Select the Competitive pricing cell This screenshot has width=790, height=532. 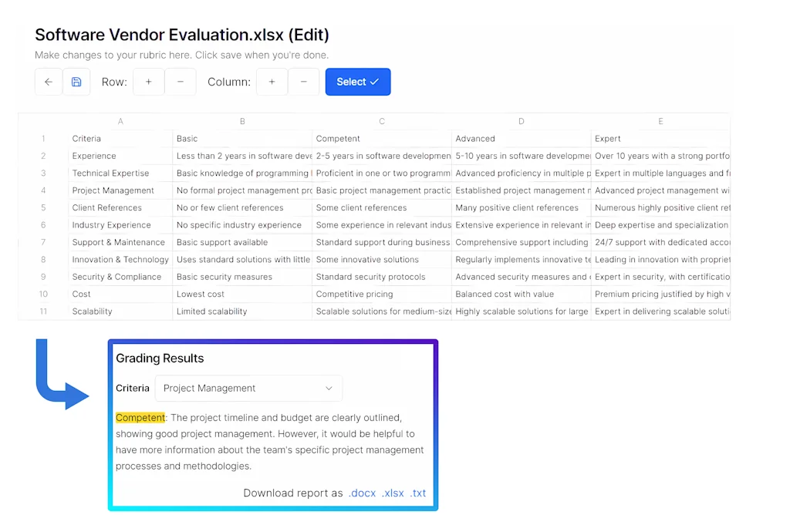pos(354,294)
